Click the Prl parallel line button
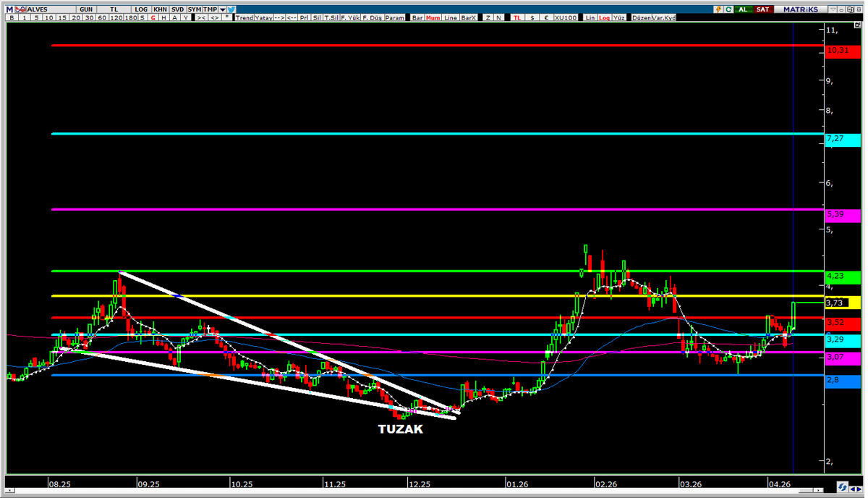Image resolution: width=868 pixels, height=498 pixels. coord(304,17)
